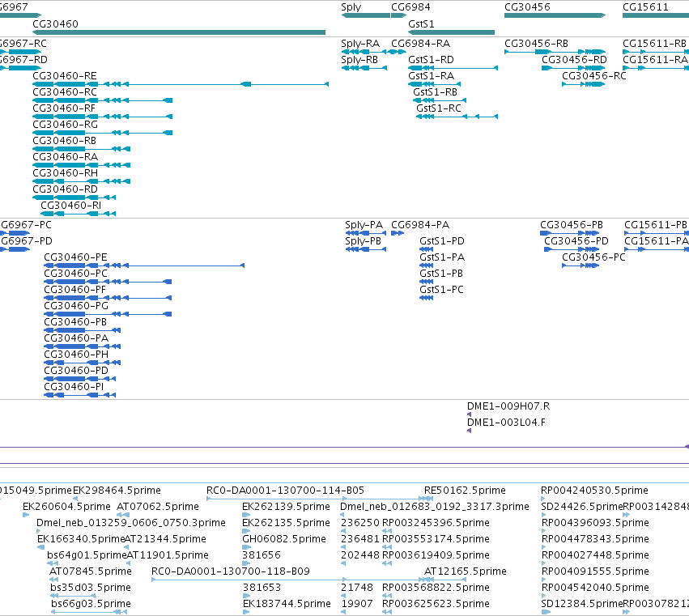The image size is (689, 616).
Task: Select EST RP004240530.5prime
Action: [x=594, y=491]
